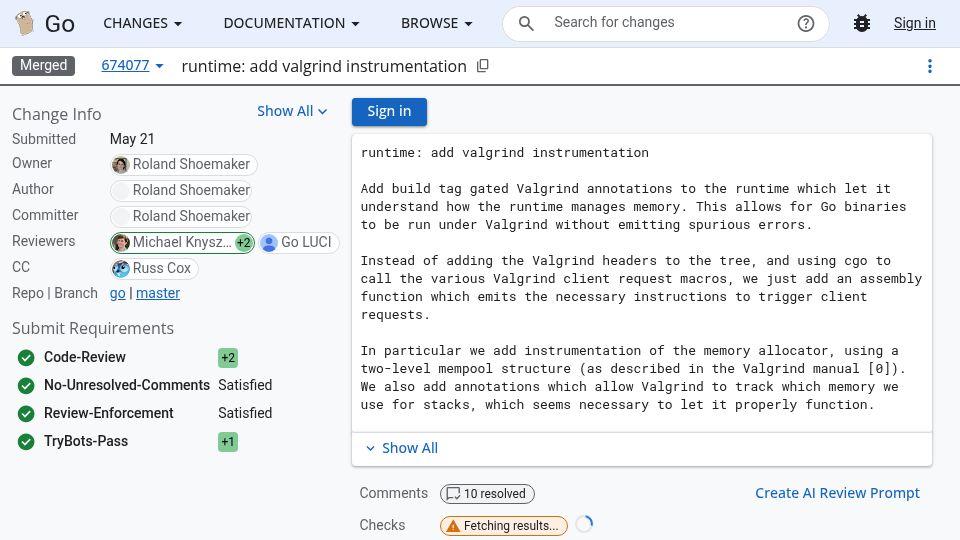This screenshot has height=540, width=960.
Task: Open the go repository link
Action: coord(118,293)
